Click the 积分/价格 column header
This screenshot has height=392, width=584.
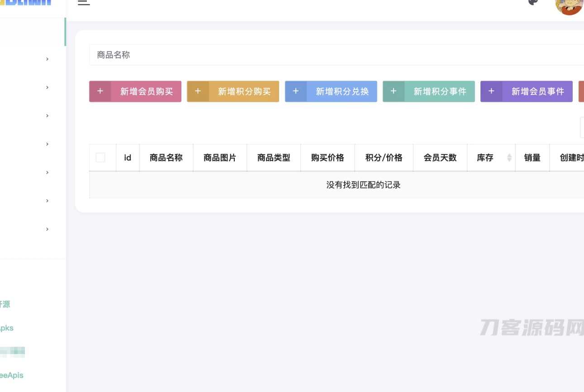point(384,158)
